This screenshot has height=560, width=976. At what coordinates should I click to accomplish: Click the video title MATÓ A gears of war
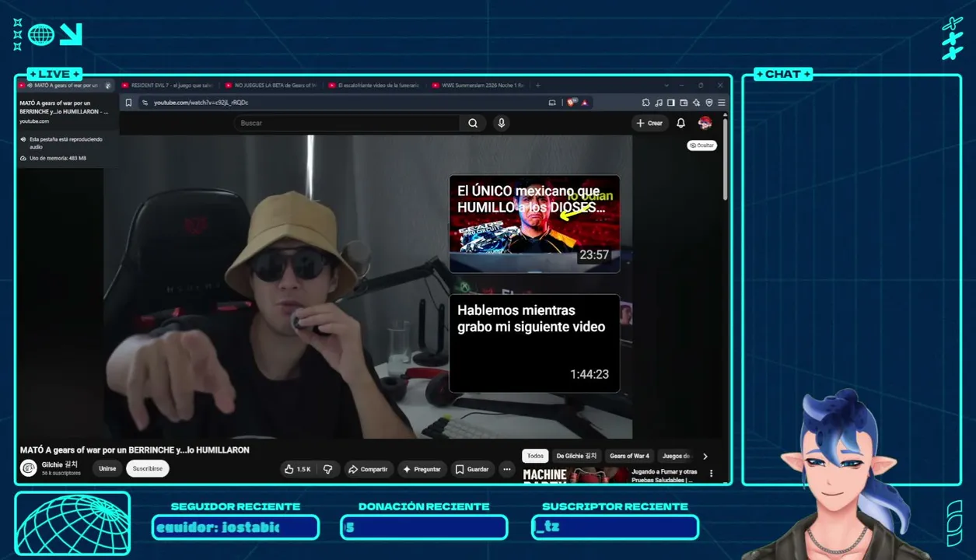[x=135, y=450]
